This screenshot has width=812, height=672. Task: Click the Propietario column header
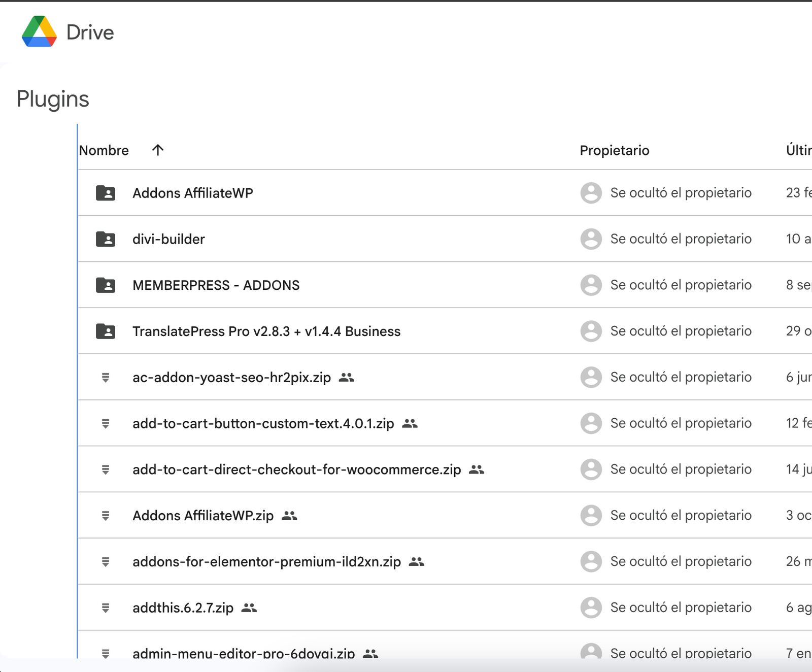pyautogui.click(x=615, y=150)
